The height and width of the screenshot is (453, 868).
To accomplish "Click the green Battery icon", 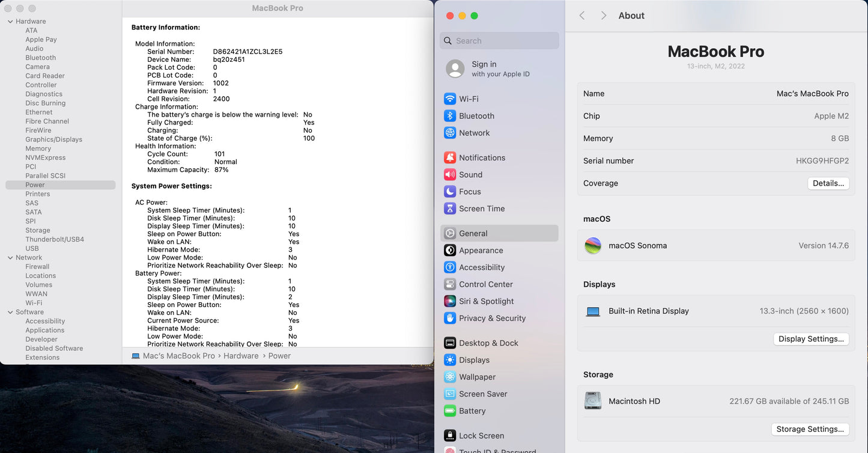I will 449,411.
